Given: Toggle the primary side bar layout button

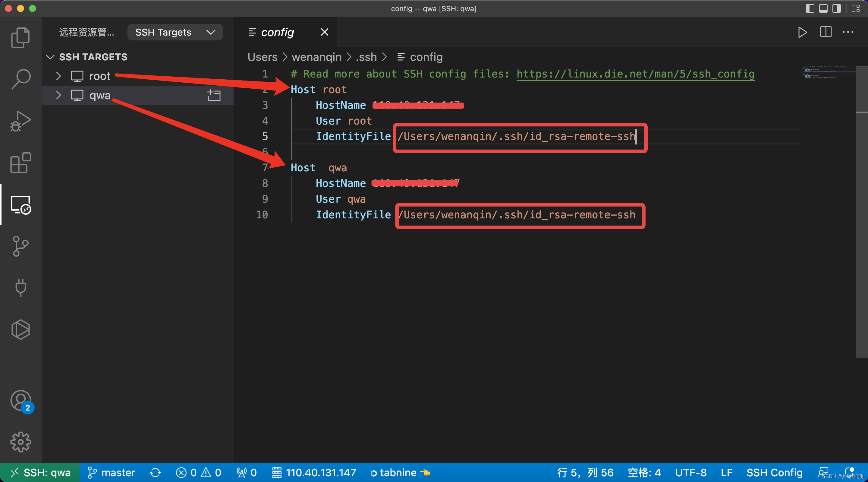Looking at the screenshot, I should point(810,8).
